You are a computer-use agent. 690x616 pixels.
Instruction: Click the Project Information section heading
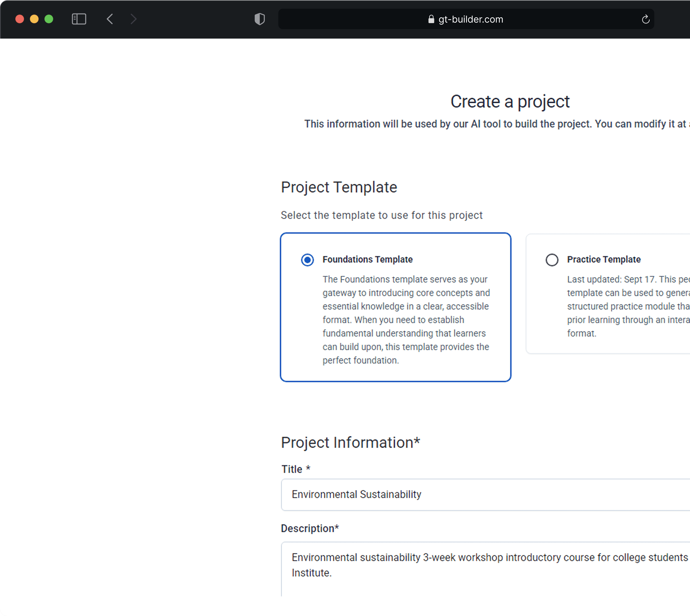point(350,442)
